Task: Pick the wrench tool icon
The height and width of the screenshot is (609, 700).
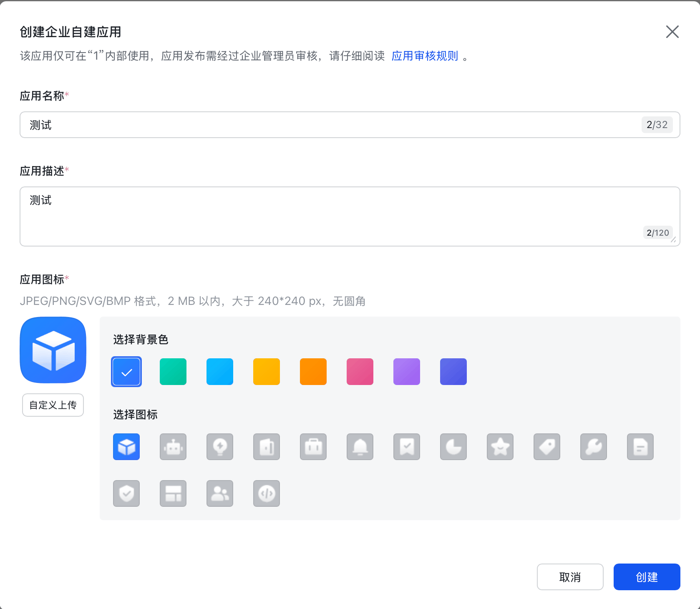Action: click(594, 447)
